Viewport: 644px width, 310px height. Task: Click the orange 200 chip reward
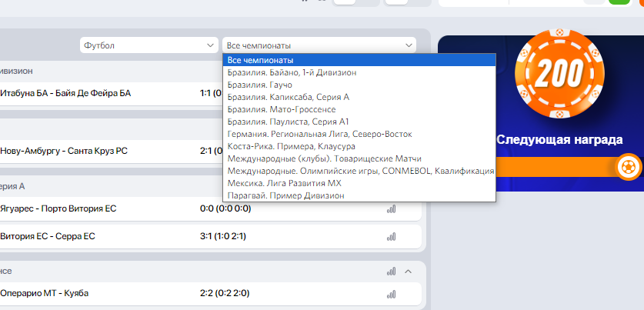(x=559, y=73)
